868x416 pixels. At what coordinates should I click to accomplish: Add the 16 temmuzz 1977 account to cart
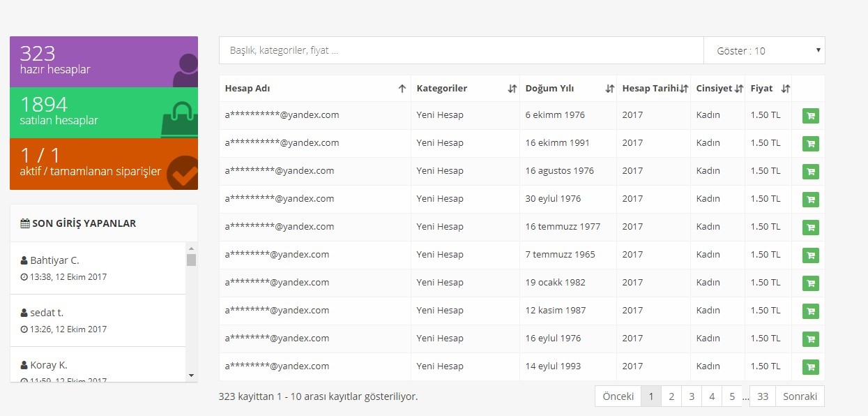pyautogui.click(x=811, y=228)
